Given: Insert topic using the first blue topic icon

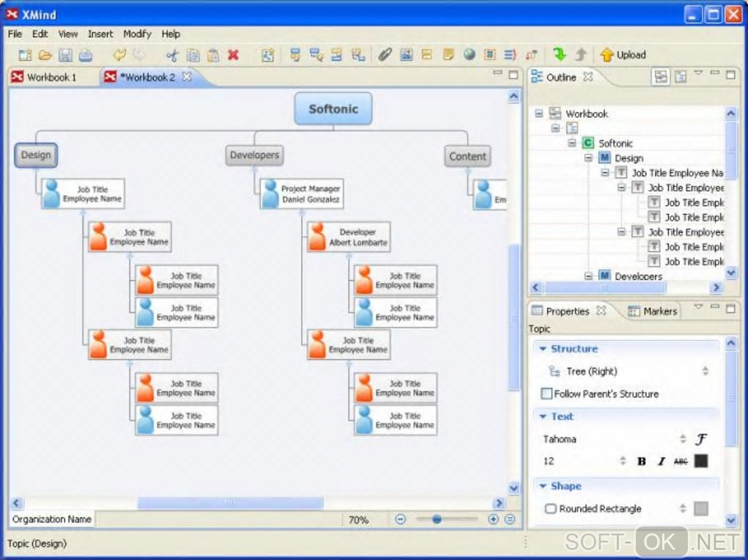Looking at the screenshot, I should tap(296, 55).
